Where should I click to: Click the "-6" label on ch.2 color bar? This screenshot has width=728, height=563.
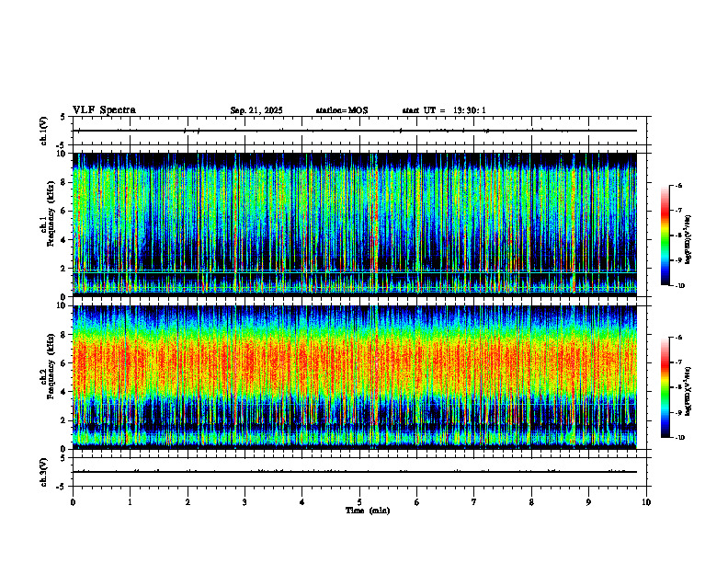tap(678, 338)
